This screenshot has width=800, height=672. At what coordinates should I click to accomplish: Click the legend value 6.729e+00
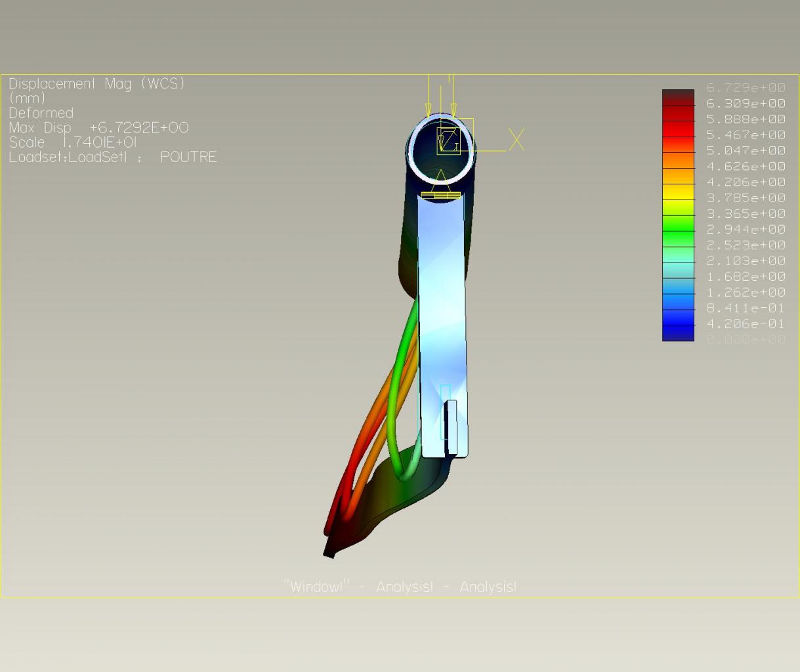(x=746, y=87)
